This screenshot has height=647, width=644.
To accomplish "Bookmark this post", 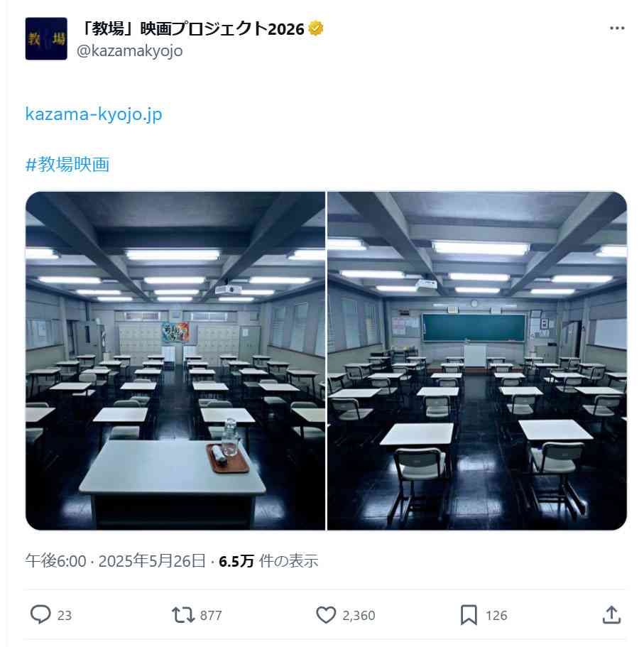I will 469,615.
